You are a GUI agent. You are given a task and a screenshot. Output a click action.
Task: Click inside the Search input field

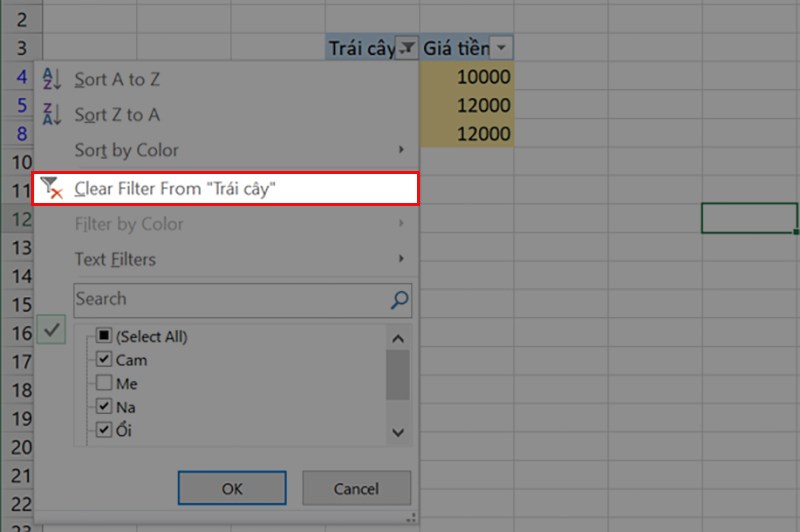232,300
